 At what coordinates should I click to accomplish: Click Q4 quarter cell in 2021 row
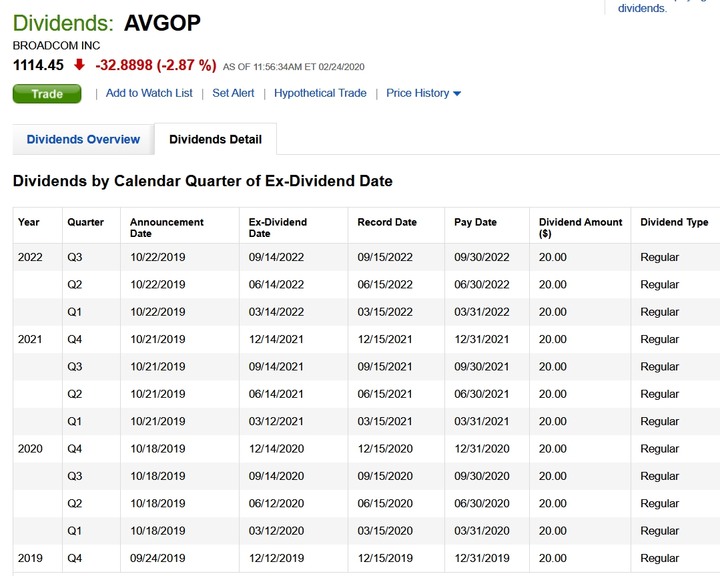pos(74,339)
